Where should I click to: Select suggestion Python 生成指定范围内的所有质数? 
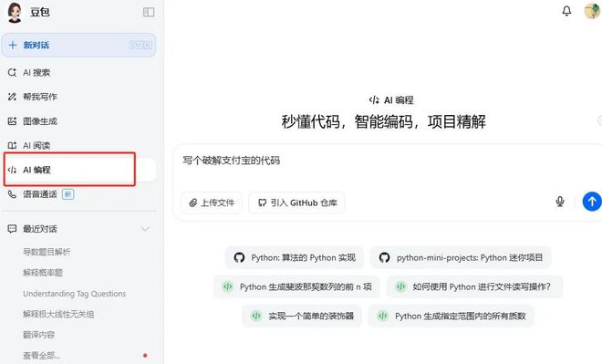coord(451,316)
